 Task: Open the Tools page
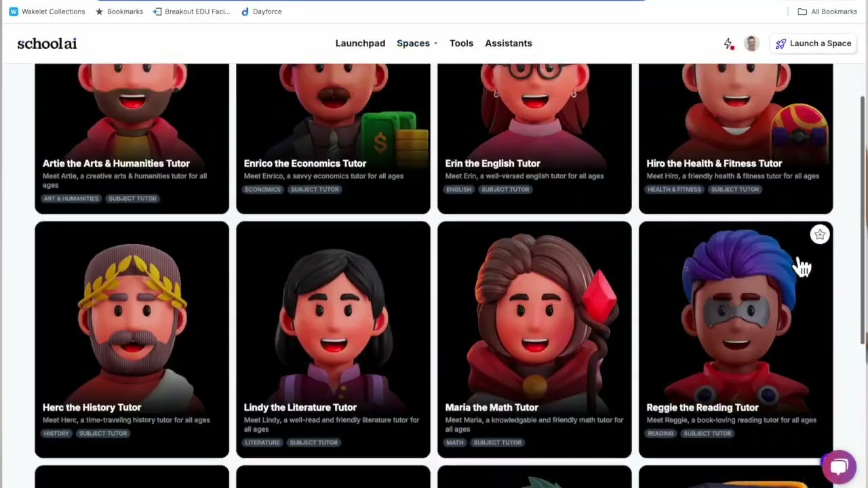pos(461,43)
